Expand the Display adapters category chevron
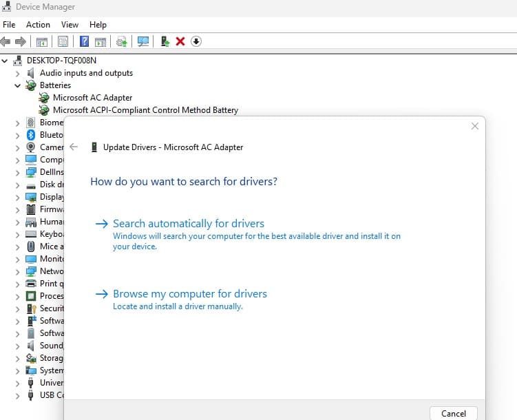The height and width of the screenshot is (420, 517). pyautogui.click(x=18, y=198)
